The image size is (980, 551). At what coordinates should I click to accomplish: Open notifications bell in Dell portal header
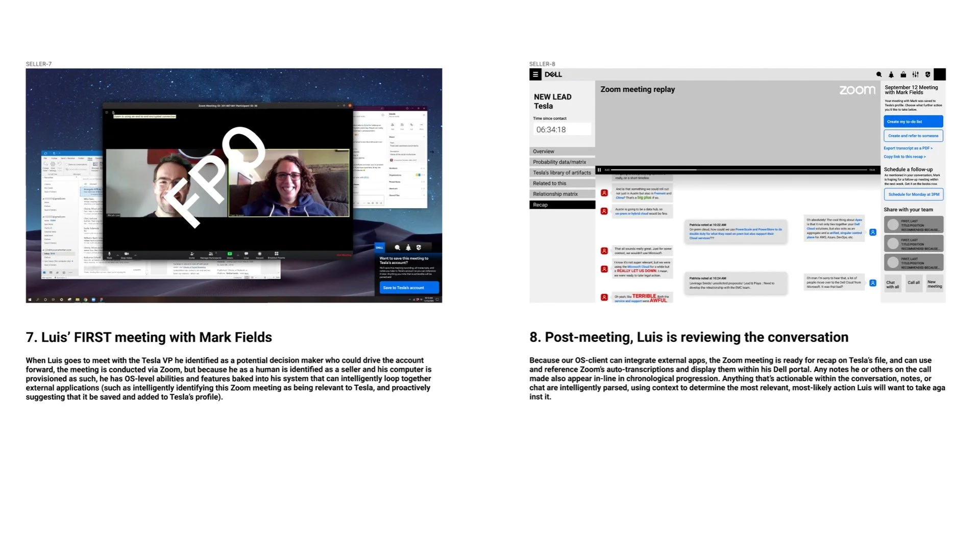coord(891,74)
